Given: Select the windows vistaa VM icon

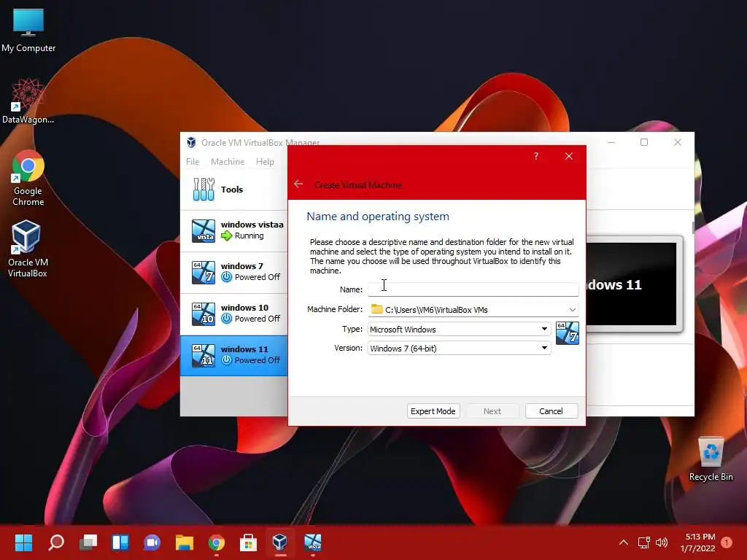Looking at the screenshot, I should 204,231.
